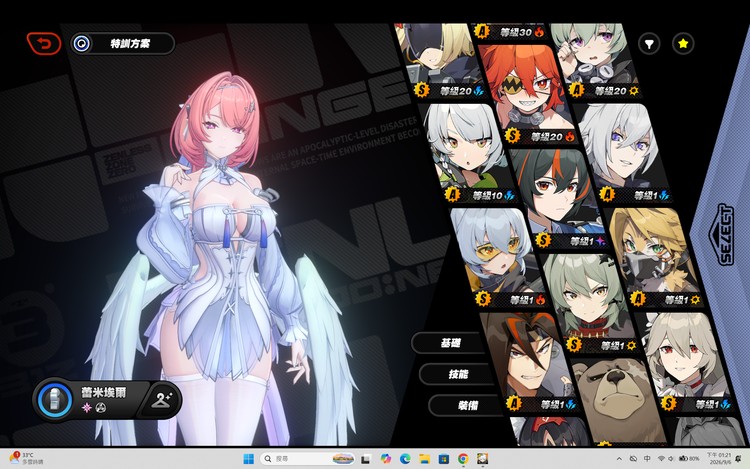The image size is (750, 469).
Task: Open the outfit hanger icon beside 蕾米埃爾
Action: coord(162,400)
